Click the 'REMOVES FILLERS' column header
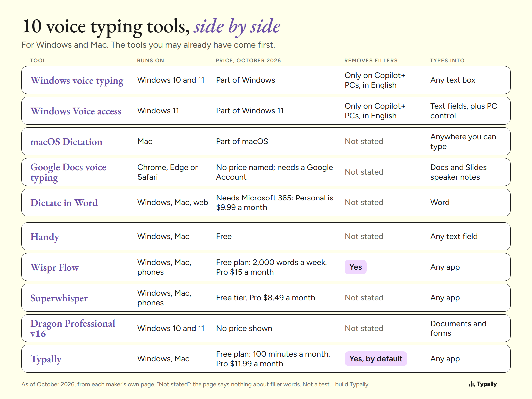532x399 pixels. pyautogui.click(x=371, y=60)
